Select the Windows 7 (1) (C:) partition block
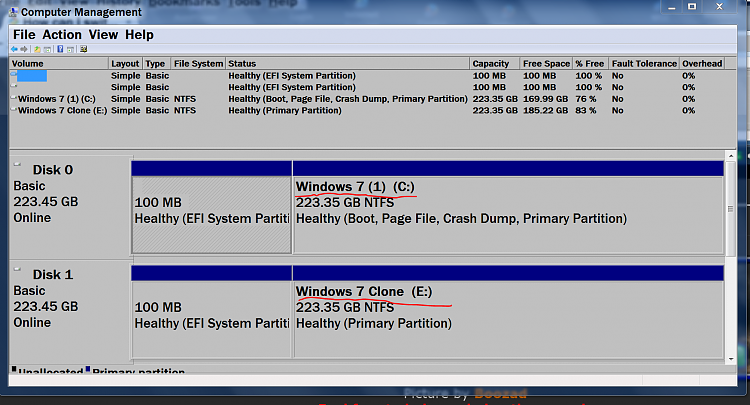This screenshot has width=750, height=405. [508, 207]
